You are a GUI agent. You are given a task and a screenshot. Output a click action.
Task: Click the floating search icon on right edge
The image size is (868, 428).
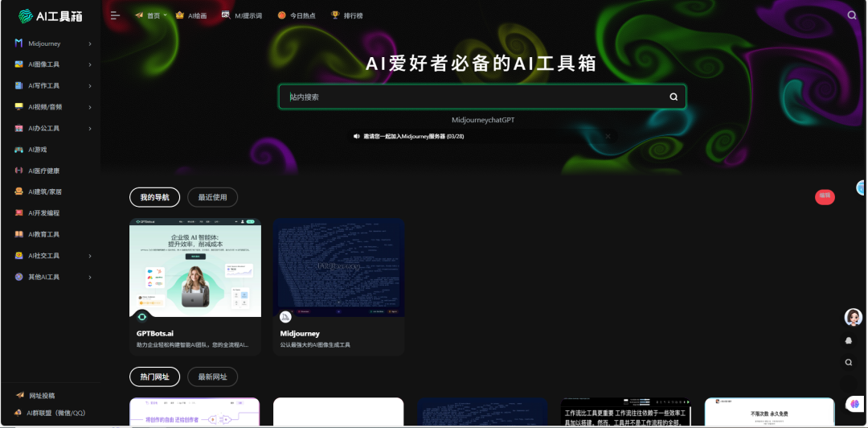tap(849, 363)
